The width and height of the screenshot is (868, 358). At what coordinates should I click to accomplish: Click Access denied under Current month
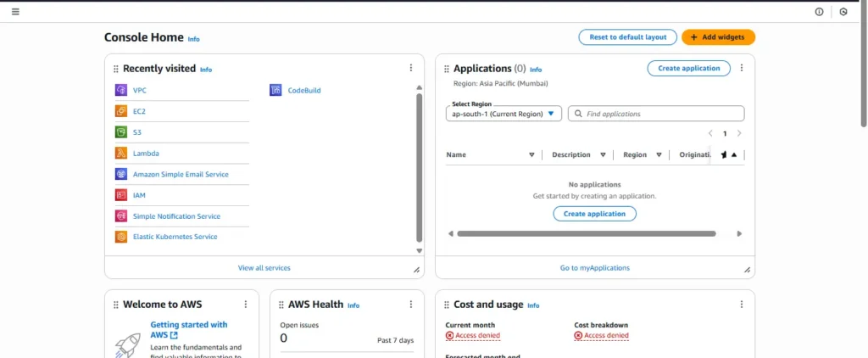[473, 335]
